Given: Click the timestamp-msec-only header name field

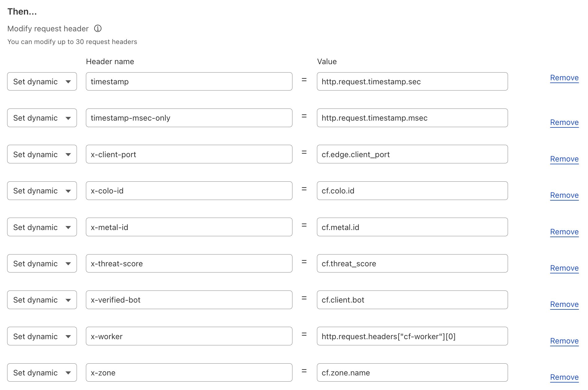Looking at the screenshot, I should pos(189,118).
